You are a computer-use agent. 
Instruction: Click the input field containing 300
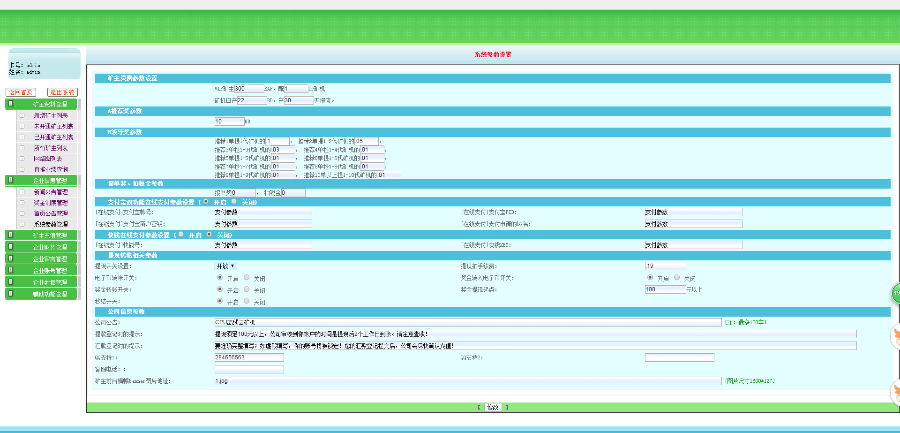(249, 88)
